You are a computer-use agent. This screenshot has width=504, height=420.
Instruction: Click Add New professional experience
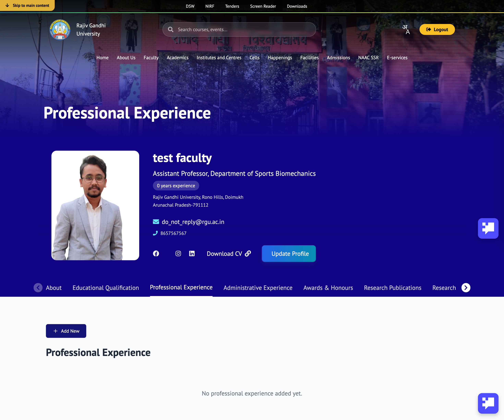pyautogui.click(x=66, y=331)
